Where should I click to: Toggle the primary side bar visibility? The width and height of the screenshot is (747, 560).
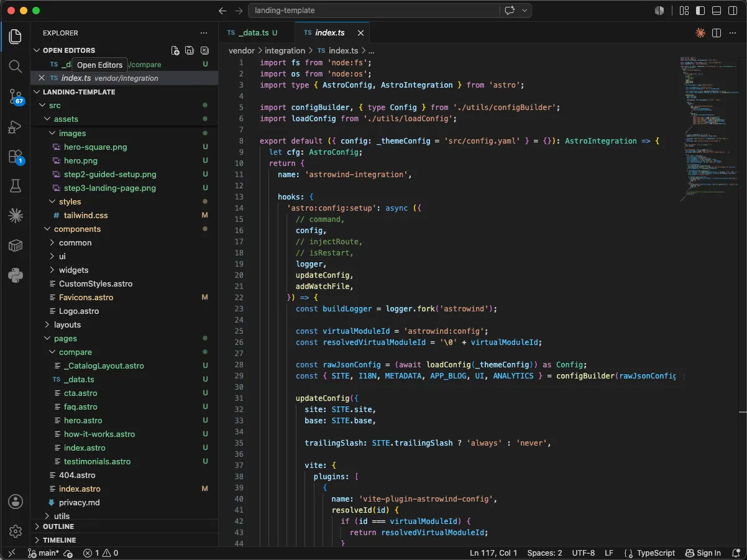coord(700,11)
